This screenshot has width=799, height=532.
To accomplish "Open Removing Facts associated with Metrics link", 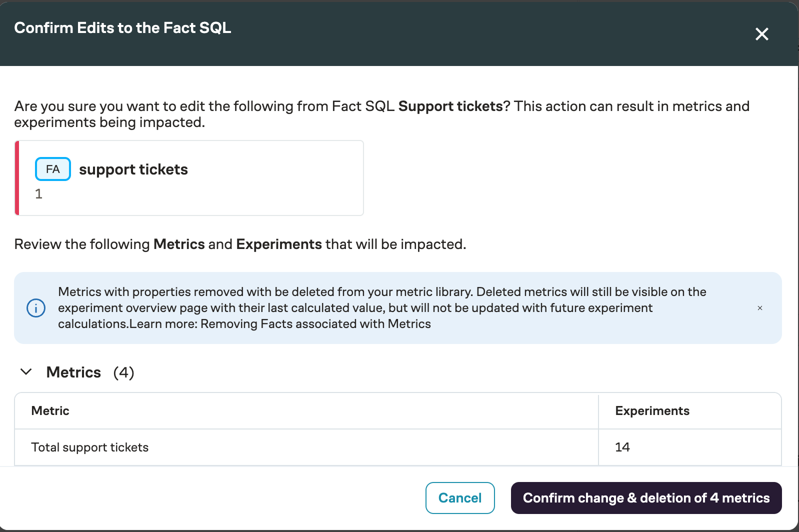I will [x=315, y=324].
